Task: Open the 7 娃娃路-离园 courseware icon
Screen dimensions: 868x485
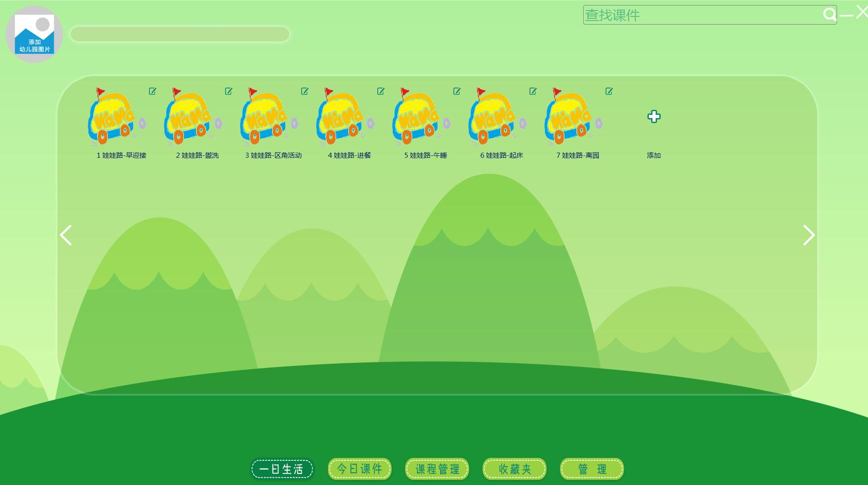Action: (573, 117)
